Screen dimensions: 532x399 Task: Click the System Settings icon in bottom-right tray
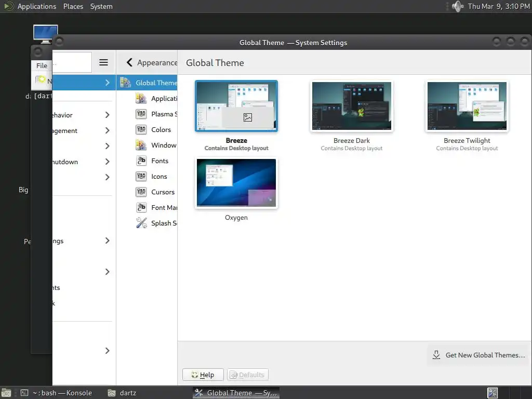(493, 393)
